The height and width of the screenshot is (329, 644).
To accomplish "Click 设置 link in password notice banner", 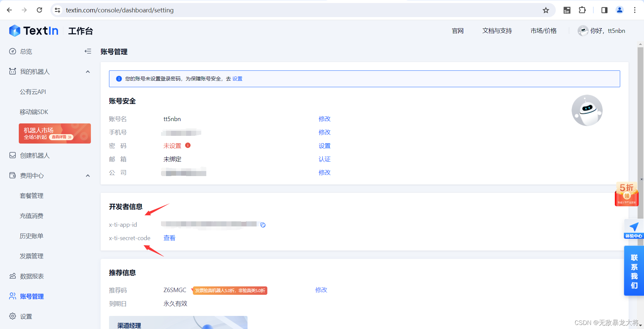I will coord(237,78).
